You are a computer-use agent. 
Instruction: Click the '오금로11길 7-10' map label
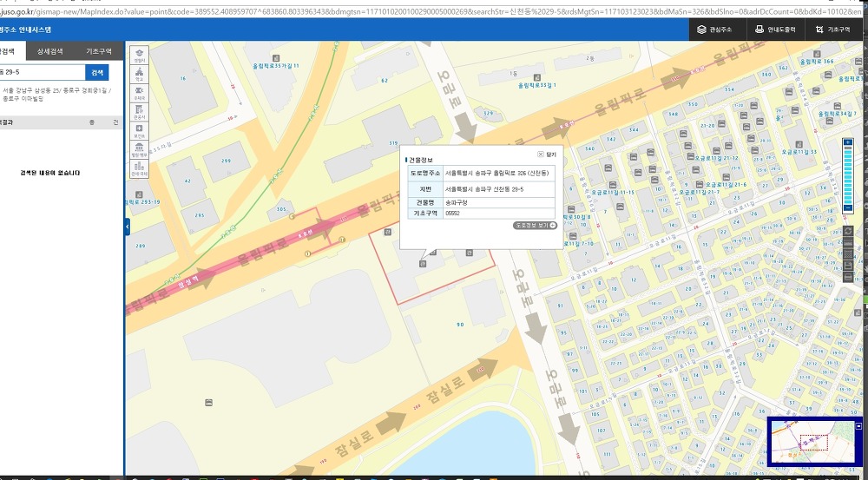[x=580, y=244]
